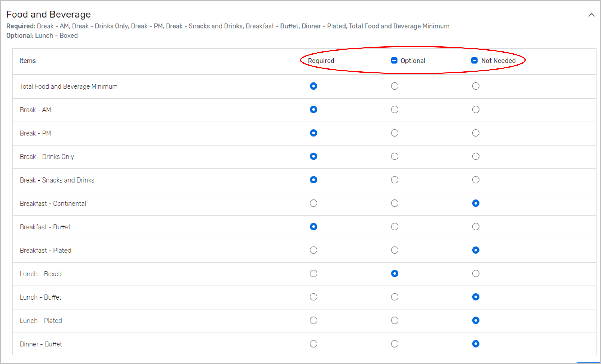Set Dinner - Buffet to Optional
Screen dimensions: 601x364
(394, 344)
